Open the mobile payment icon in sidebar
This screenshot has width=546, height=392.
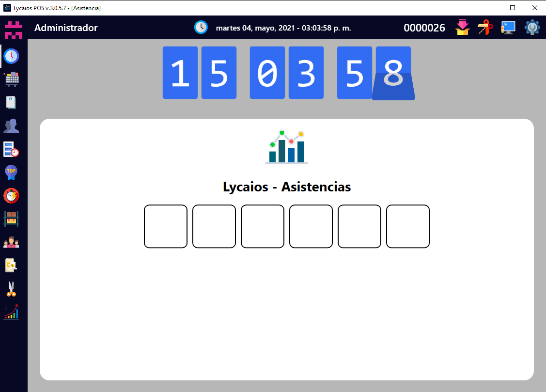[11, 266]
